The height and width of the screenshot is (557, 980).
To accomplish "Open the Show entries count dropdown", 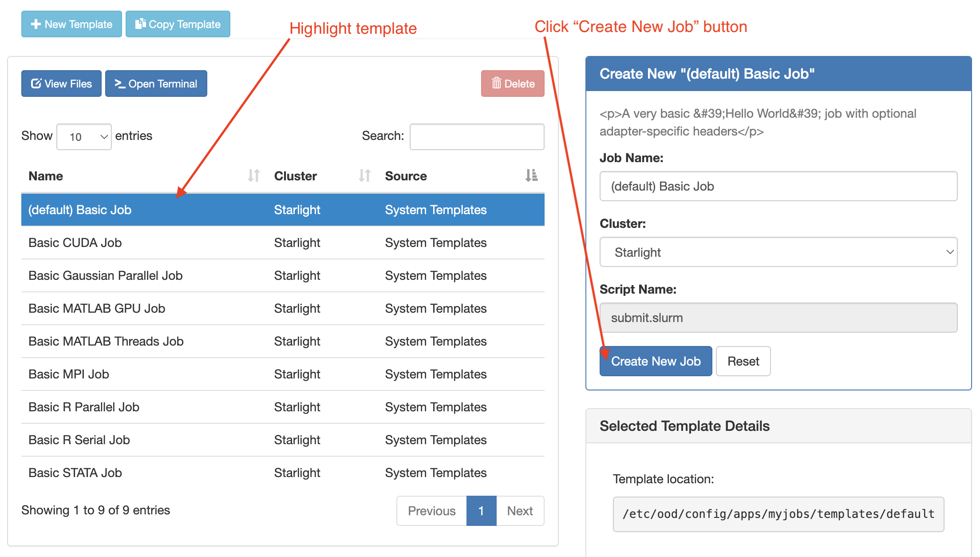I will tap(84, 137).
